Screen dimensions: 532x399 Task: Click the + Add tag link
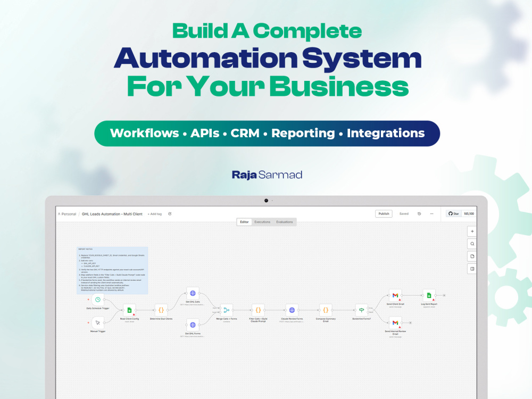pyautogui.click(x=155, y=214)
